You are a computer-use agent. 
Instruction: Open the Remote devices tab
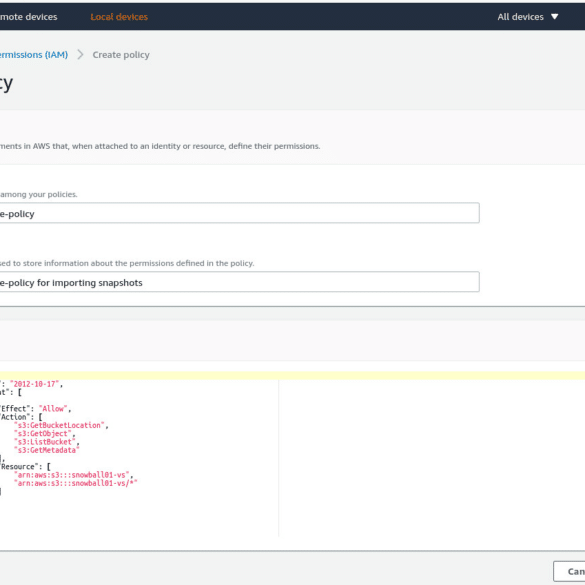(28, 17)
